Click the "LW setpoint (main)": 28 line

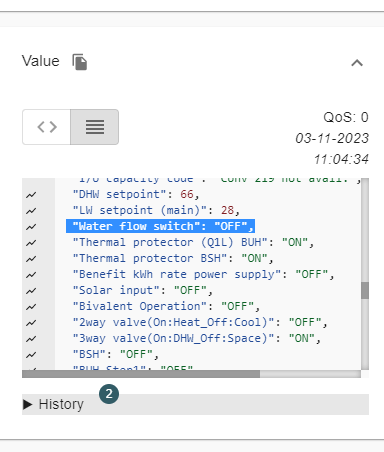156,210
